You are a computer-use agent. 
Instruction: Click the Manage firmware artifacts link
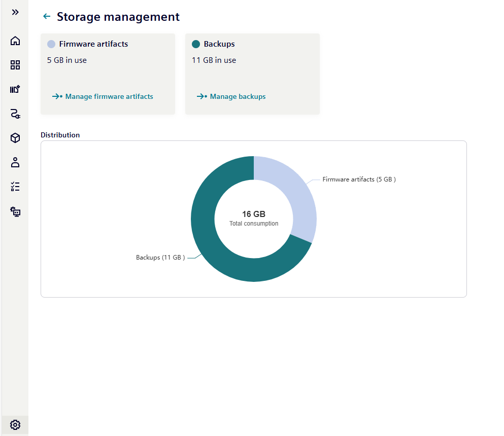[109, 96]
